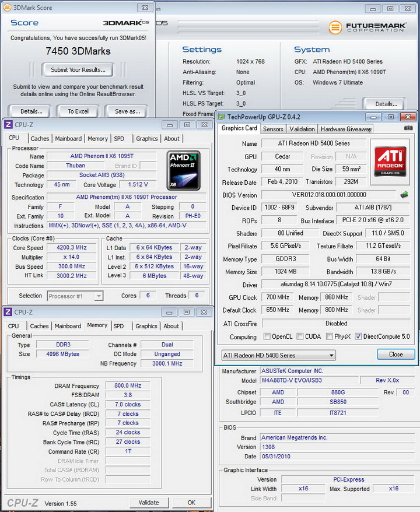
Task: Toggle the CUDA checkbox
Action: [x=300, y=336]
